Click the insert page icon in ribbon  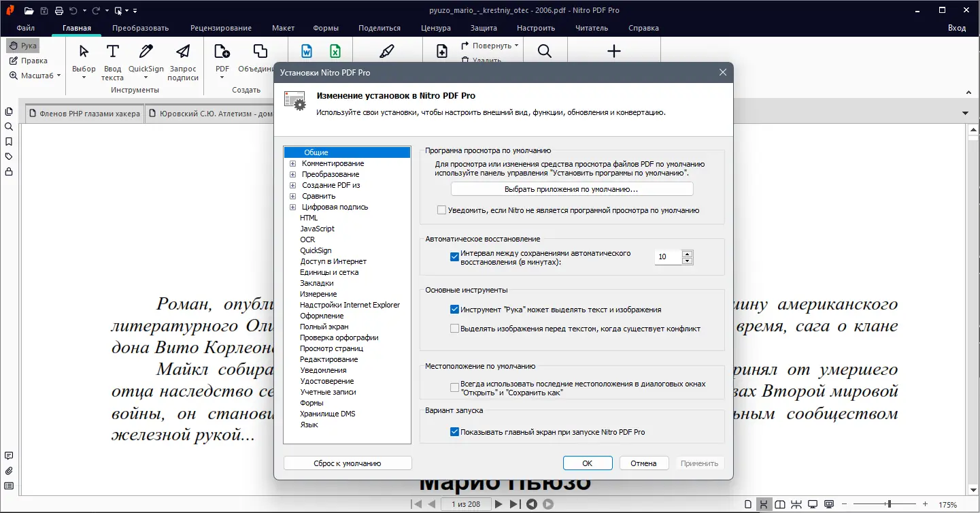click(442, 52)
